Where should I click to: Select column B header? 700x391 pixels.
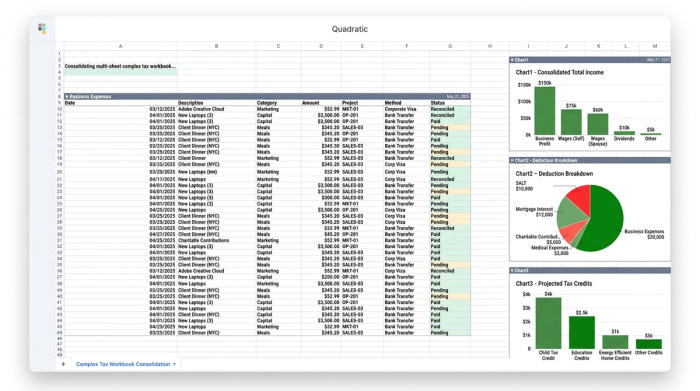coord(217,46)
